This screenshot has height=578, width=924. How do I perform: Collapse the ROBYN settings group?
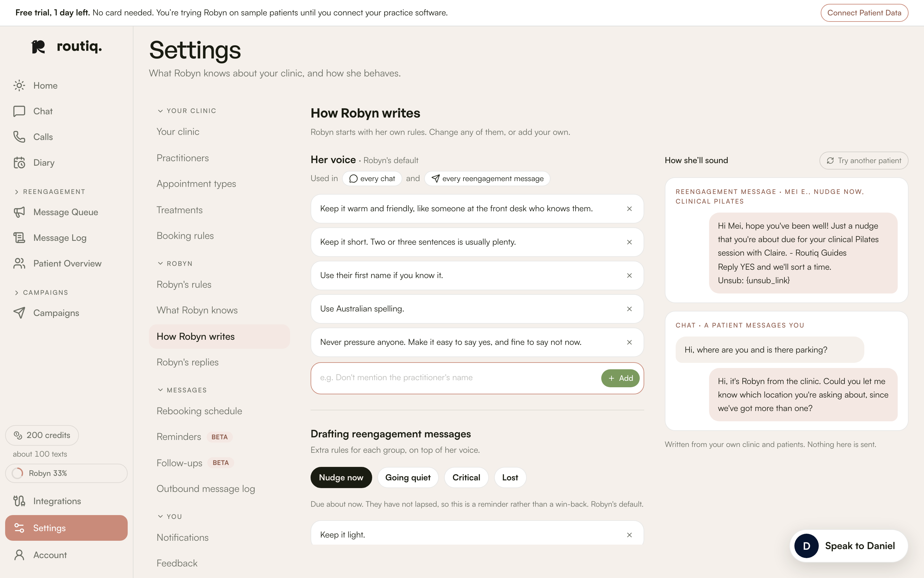pyautogui.click(x=175, y=263)
